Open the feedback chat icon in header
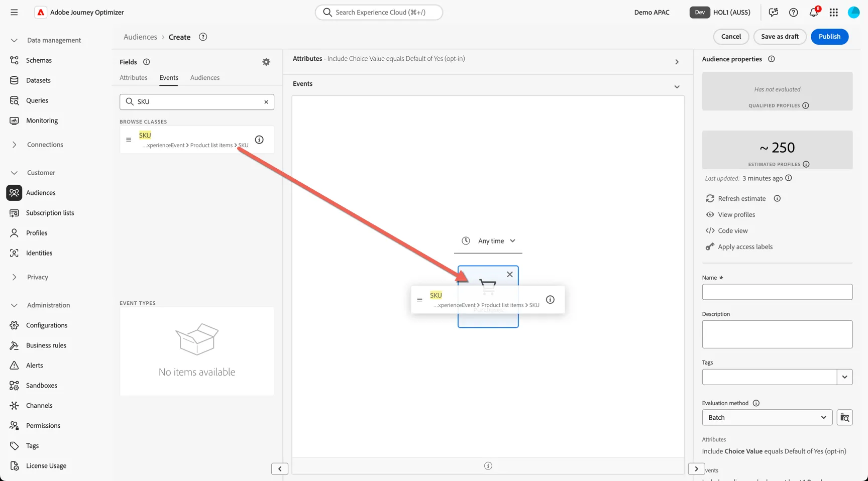 click(773, 13)
